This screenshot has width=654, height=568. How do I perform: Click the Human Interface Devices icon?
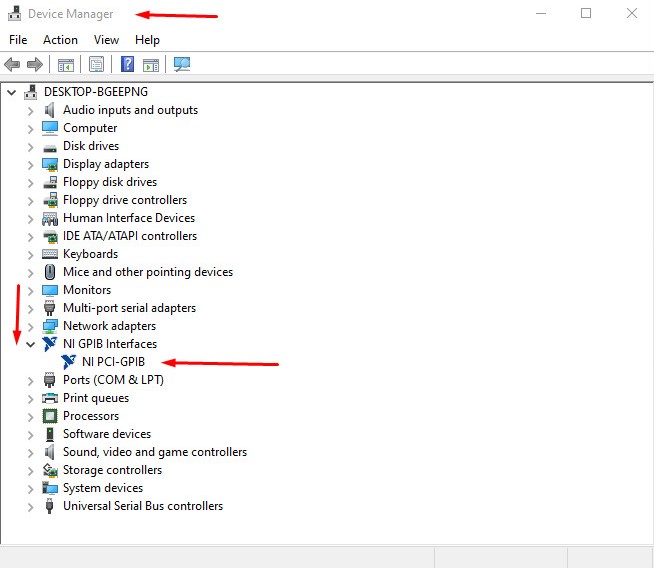click(x=50, y=219)
